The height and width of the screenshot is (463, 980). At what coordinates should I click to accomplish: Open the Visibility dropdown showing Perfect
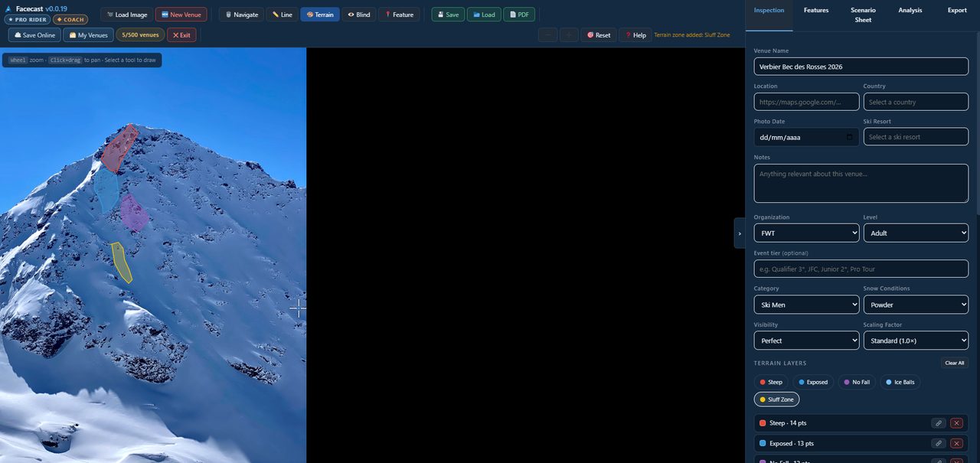click(806, 341)
